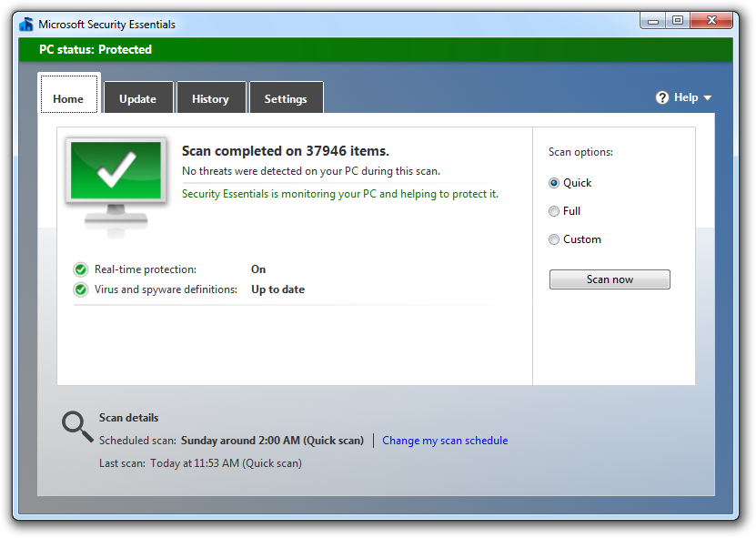The image size is (756, 538).
Task: Switch to the Home tab
Action: click(x=69, y=93)
